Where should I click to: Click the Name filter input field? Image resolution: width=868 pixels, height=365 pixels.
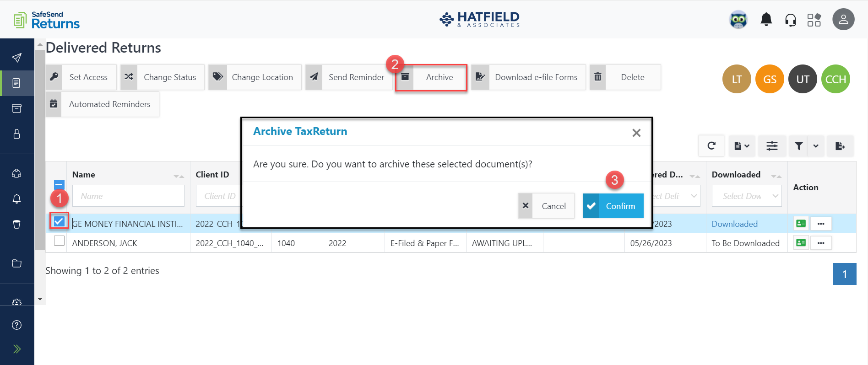128,196
